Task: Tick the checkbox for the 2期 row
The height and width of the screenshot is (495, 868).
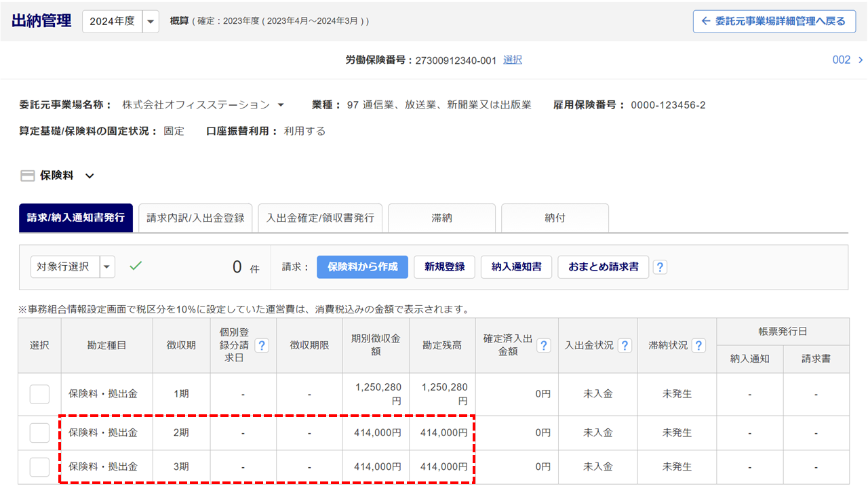Action: 39,433
